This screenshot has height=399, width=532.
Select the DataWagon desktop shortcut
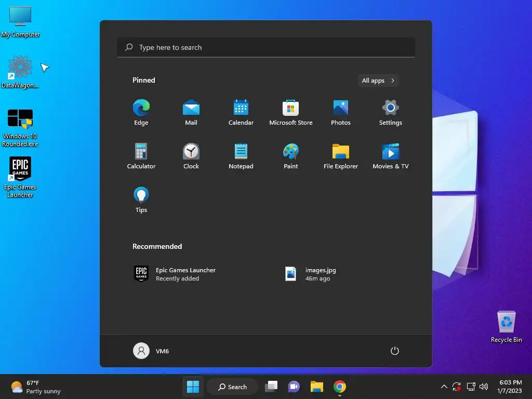tap(20, 72)
